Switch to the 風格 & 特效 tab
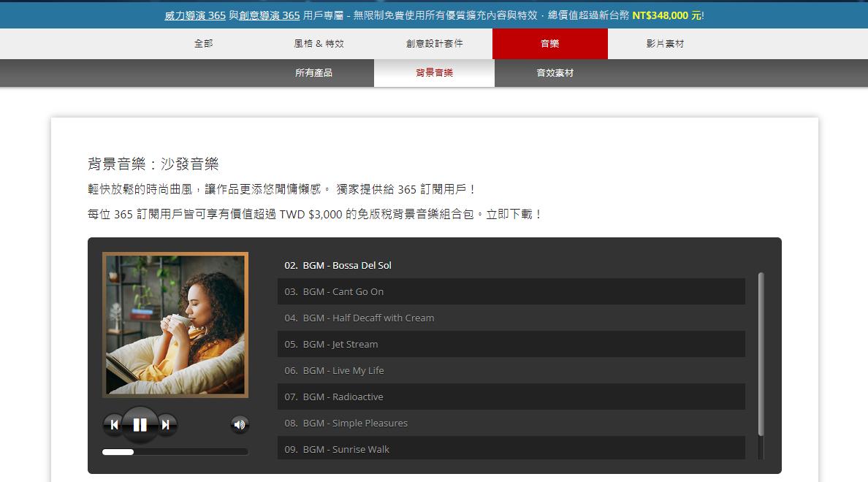This screenshot has width=868, height=482. (319, 44)
